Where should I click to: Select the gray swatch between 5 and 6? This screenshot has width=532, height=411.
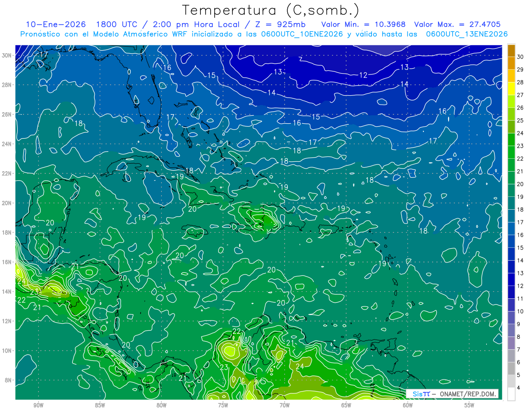point(511,368)
